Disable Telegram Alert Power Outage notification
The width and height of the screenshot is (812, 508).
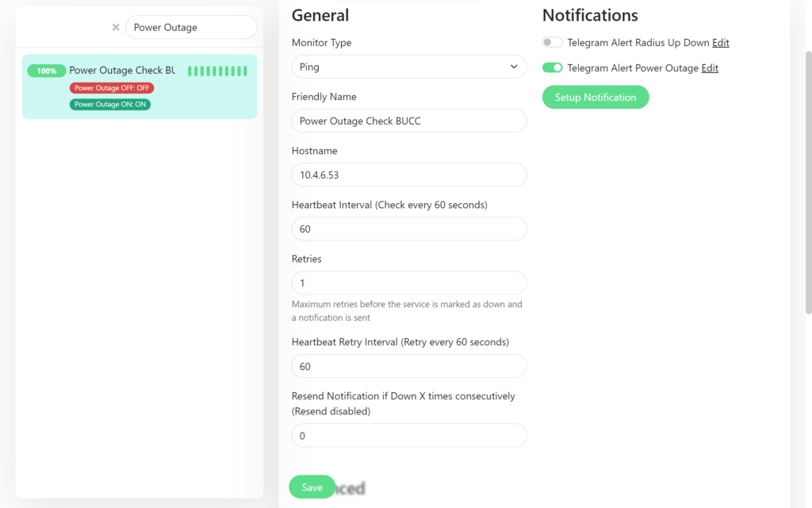552,68
